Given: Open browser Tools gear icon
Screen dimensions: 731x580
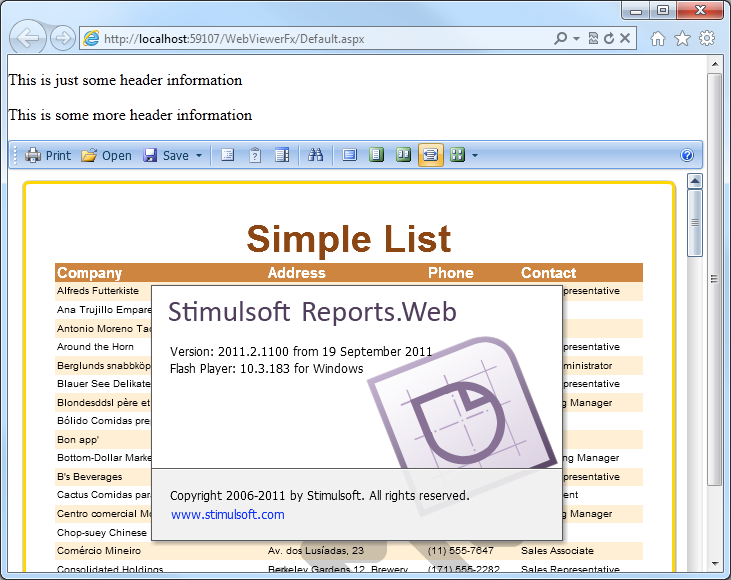Looking at the screenshot, I should click(707, 38).
